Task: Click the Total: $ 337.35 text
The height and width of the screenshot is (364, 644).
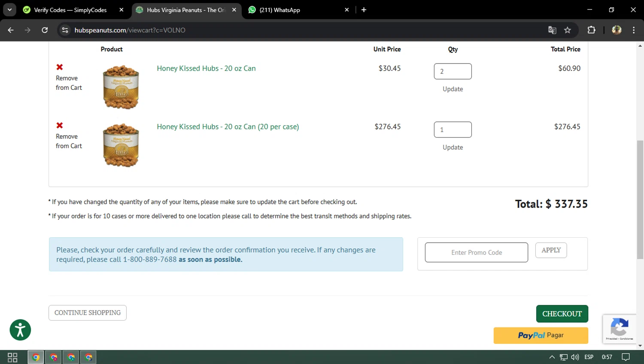Action: (x=551, y=204)
